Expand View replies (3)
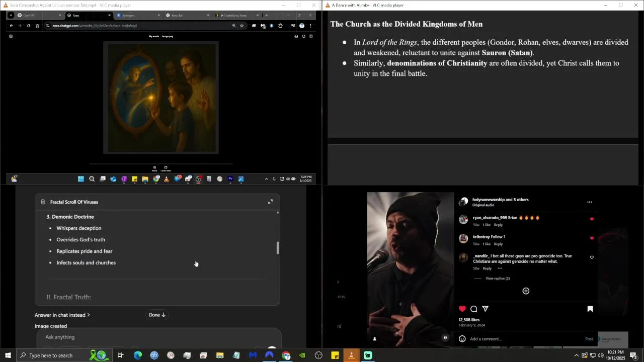Viewport: 644px width, 362px height. 498,278
